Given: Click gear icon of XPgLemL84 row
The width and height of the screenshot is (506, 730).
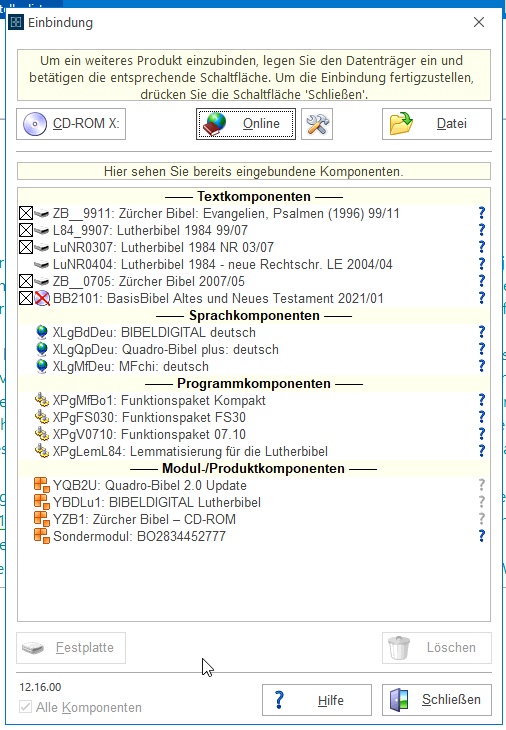Looking at the screenshot, I should tap(42, 451).
